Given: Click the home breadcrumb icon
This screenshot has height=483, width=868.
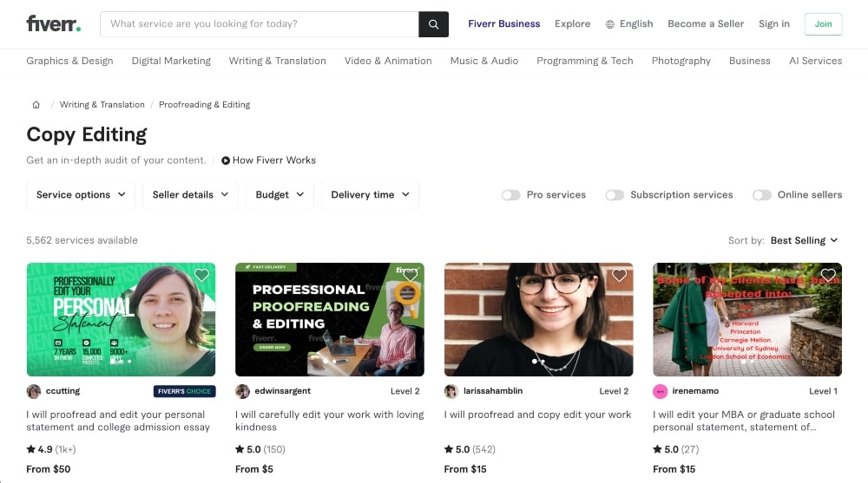Looking at the screenshot, I should click(36, 105).
